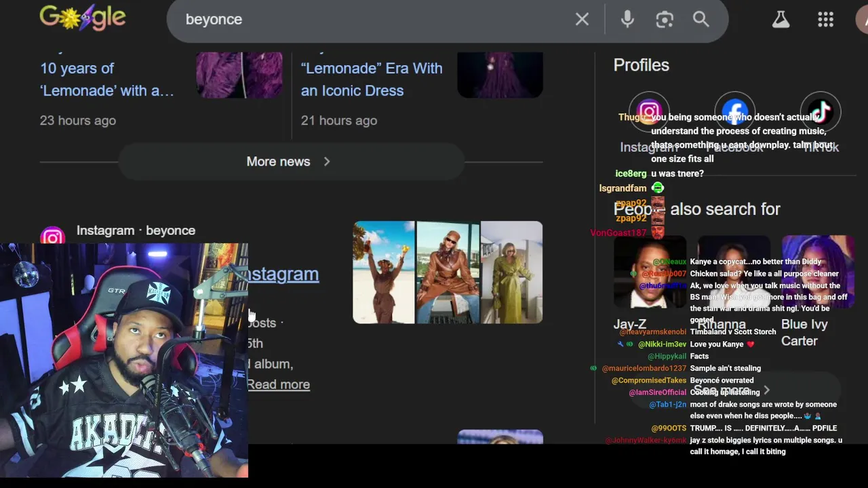Click the '23 hours ago' timestamp
The image size is (868, 488).
pos(78,121)
